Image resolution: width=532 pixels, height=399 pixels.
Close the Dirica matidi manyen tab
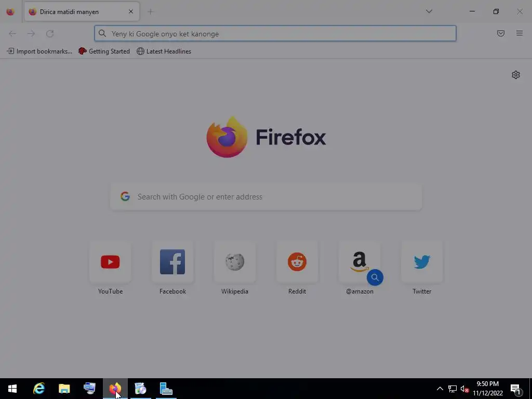tap(130, 12)
